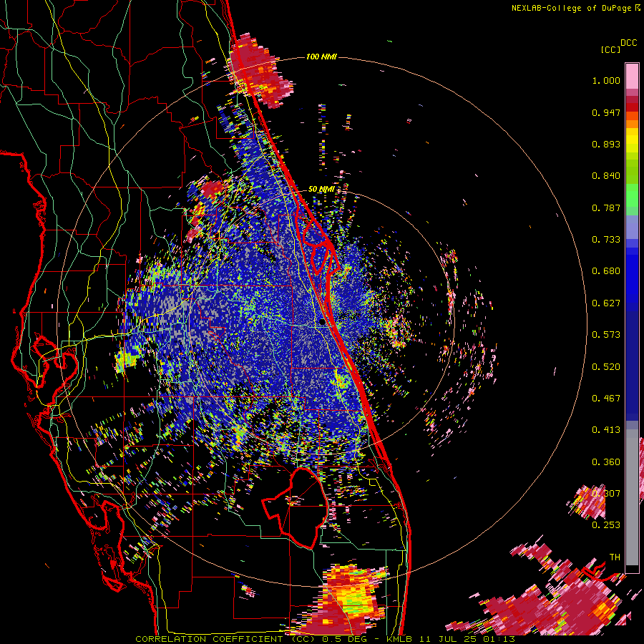The height and width of the screenshot is (644, 644).
Task: Click the DCC label above the color scale
Action: tap(628, 43)
